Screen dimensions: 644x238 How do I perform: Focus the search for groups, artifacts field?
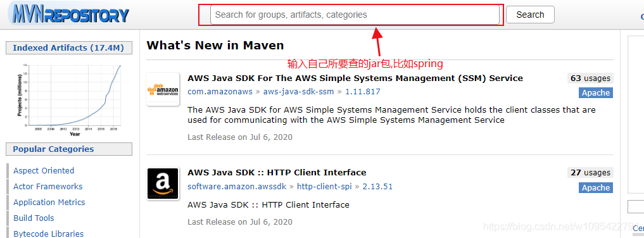point(355,15)
